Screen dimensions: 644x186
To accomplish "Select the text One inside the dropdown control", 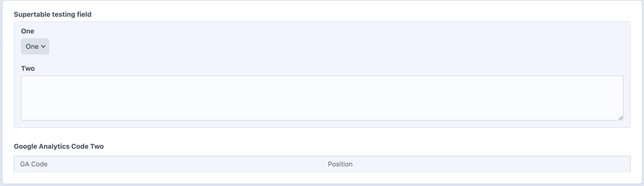I will 32,46.
